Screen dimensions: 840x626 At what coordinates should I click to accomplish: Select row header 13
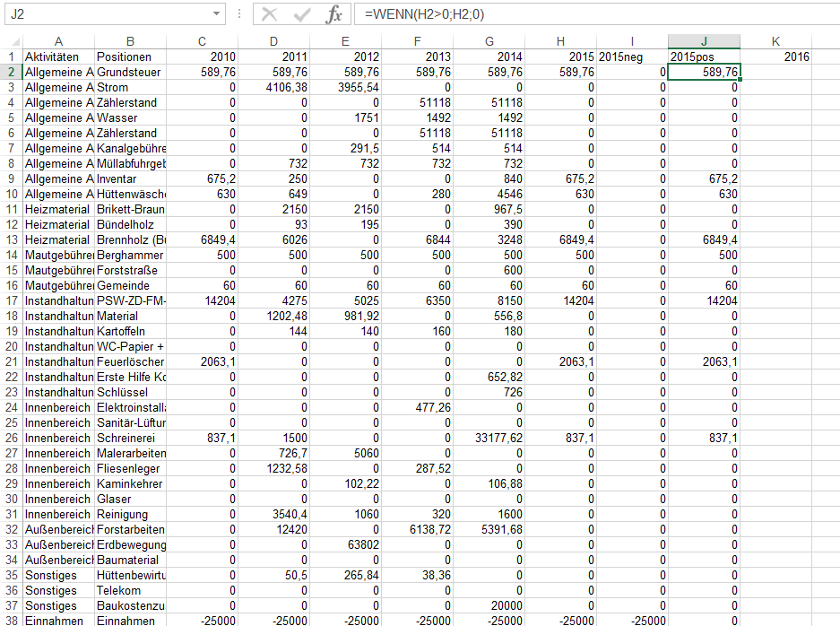tap(11, 239)
